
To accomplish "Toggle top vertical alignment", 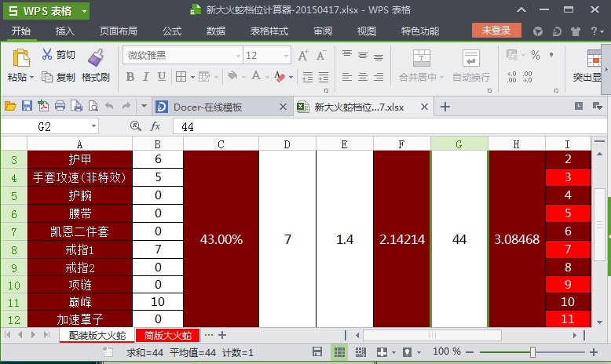I will (347, 53).
